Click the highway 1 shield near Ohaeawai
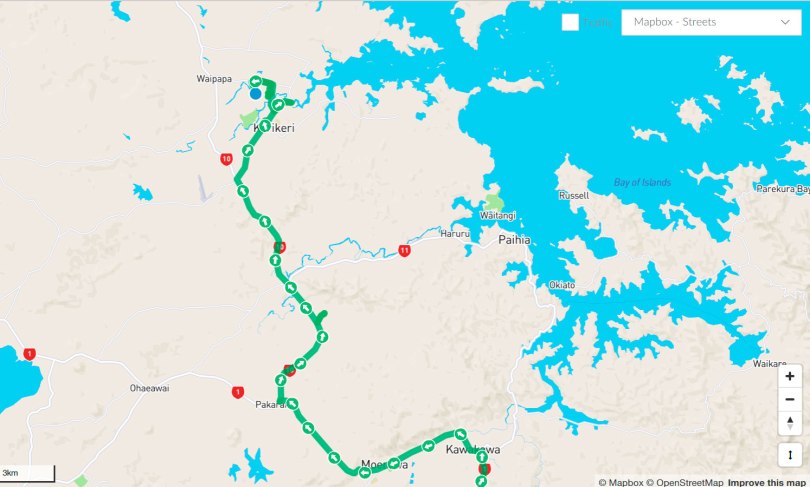Screen dimensions: 810x487 point(238,392)
